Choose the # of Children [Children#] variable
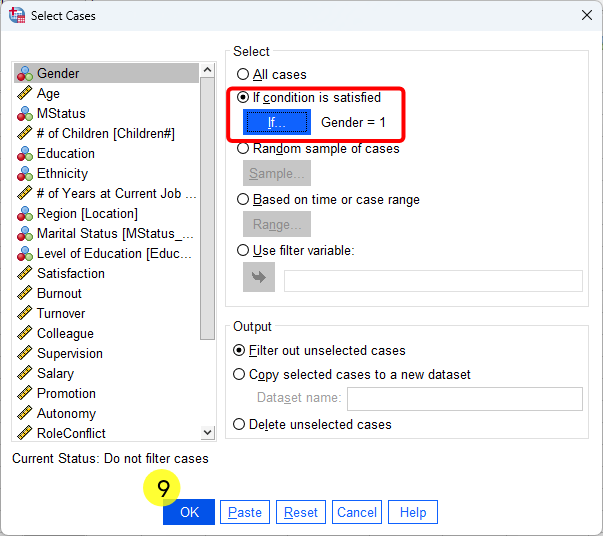This screenshot has height=536, width=603. coord(106,133)
